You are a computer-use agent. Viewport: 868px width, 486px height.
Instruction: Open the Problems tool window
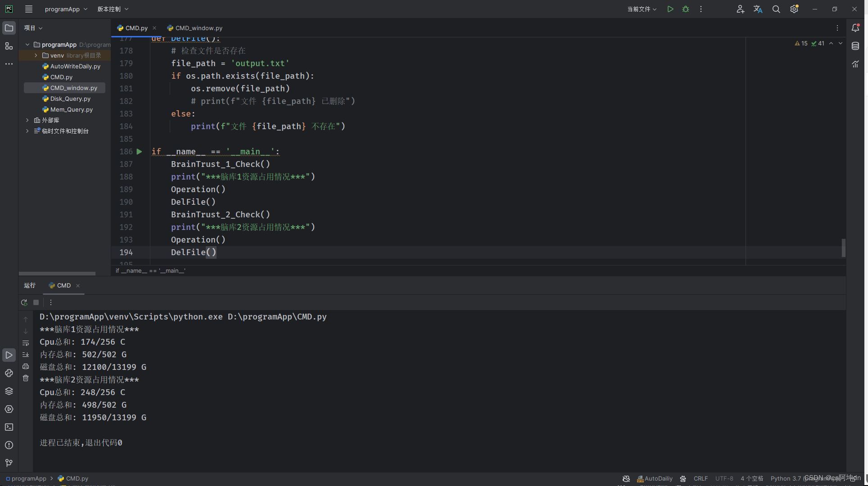tap(9, 445)
